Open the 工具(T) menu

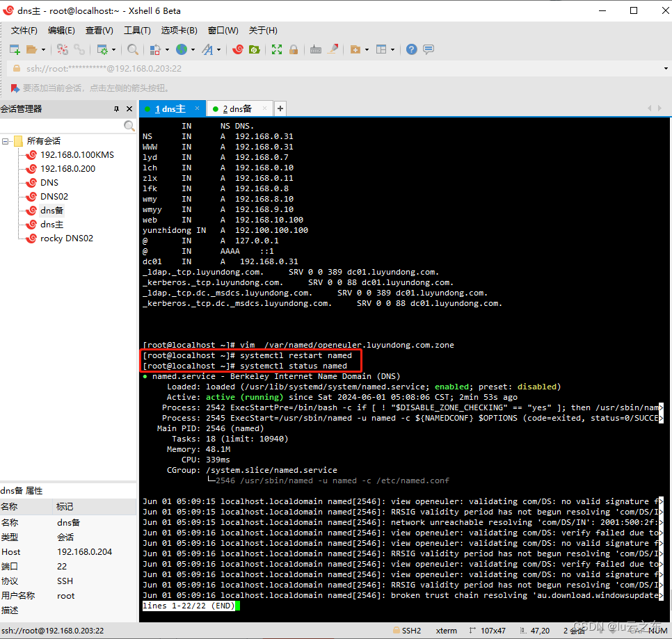click(x=136, y=30)
